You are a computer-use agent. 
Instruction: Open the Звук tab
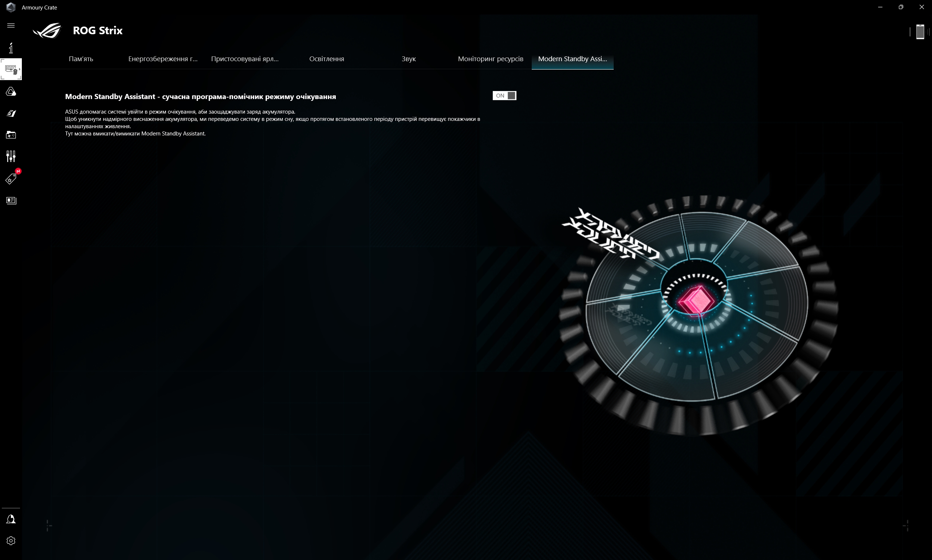(408, 59)
